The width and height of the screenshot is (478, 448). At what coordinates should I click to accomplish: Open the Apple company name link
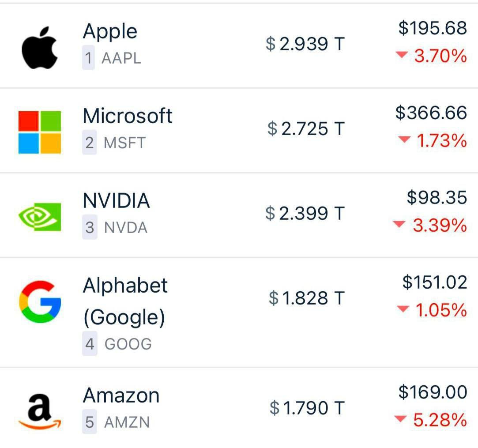point(110,31)
